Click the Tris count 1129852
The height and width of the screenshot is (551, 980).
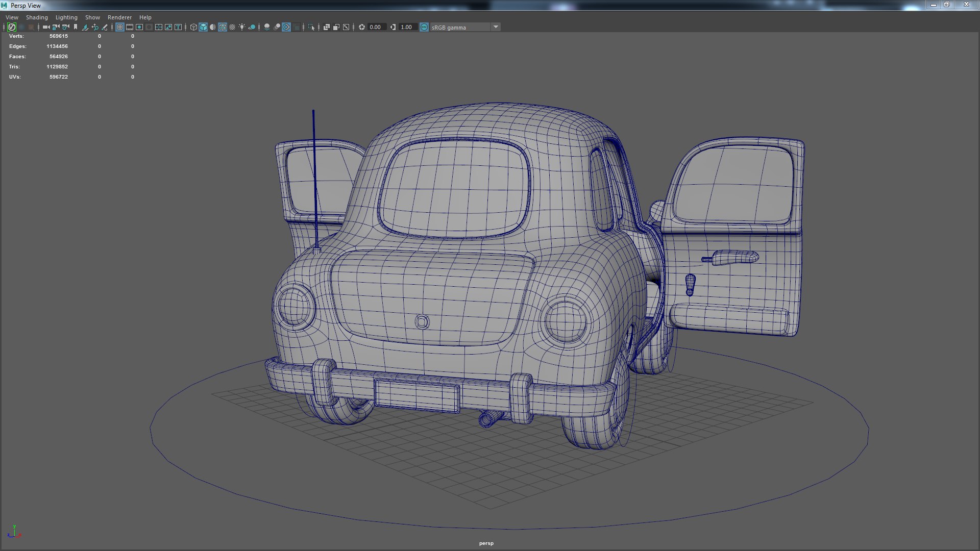[57, 67]
